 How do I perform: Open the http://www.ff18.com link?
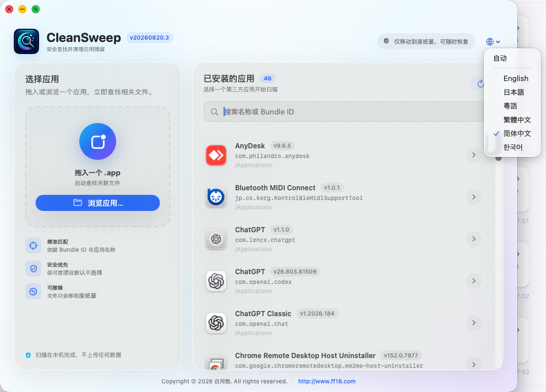point(326,381)
